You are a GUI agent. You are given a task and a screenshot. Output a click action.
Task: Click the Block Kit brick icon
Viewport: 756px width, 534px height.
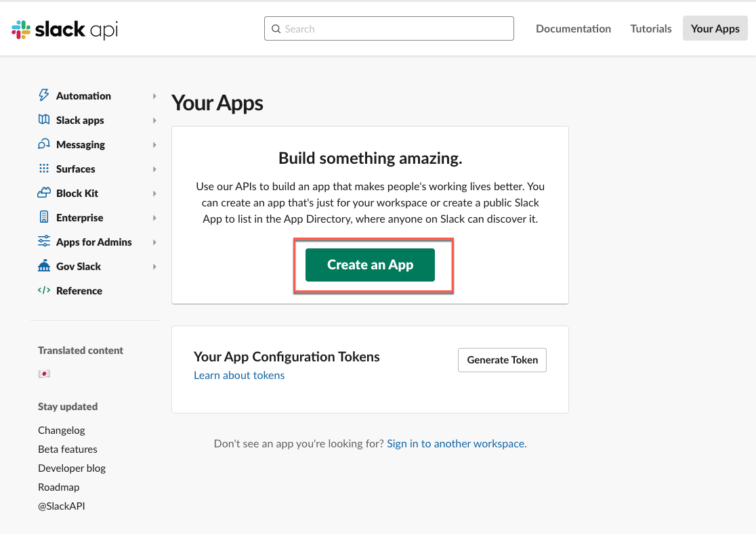44,193
